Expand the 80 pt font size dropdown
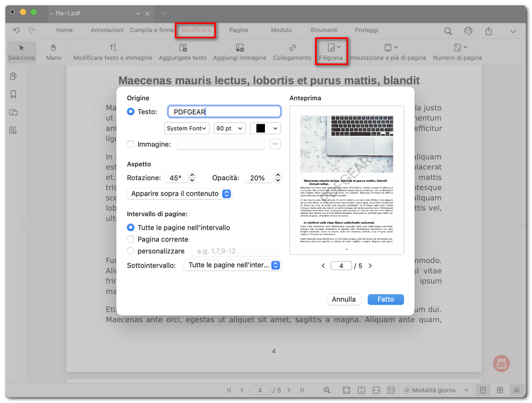The height and width of the screenshot is (403, 532). point(230,128)
